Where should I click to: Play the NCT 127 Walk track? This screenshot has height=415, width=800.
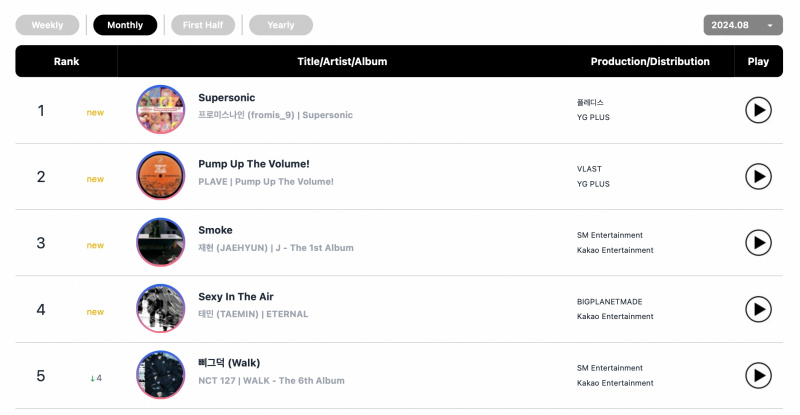[x=758, y=376]
